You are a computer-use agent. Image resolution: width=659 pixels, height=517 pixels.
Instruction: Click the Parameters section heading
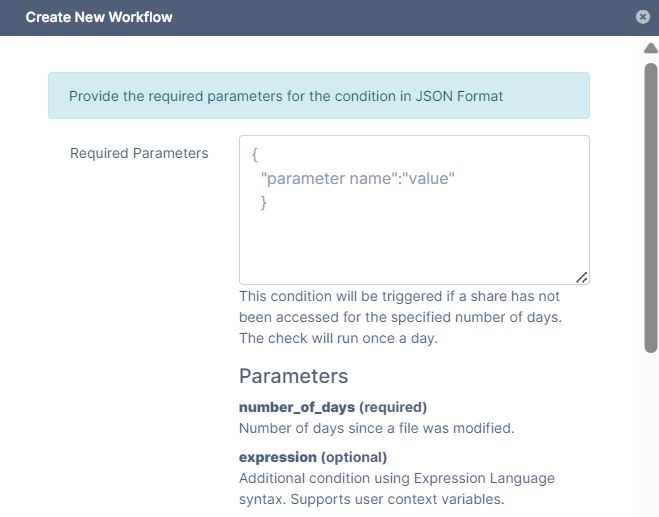(x=293, y=376)
